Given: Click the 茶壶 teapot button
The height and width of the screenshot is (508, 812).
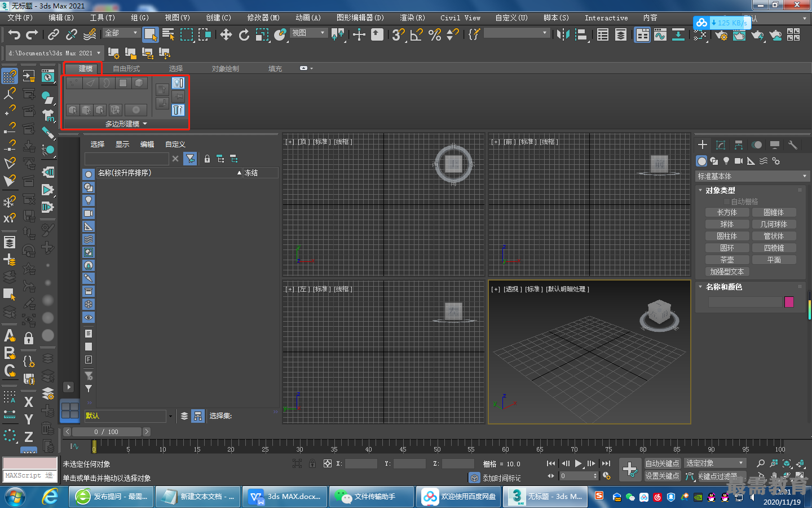Looking at the screenshot, I should (x=727, y=260).
